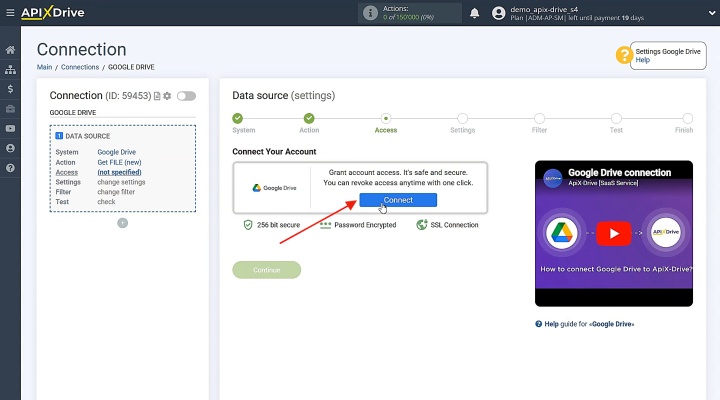The height and width of the screenshot is (400, 720).
Task: Open the Connections breadcrumb link
Action: pyautogui.click(x=80, y=67)
